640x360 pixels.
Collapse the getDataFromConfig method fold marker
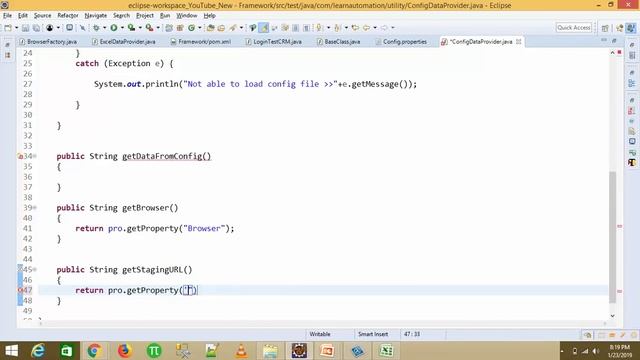[x=35, y=156]
